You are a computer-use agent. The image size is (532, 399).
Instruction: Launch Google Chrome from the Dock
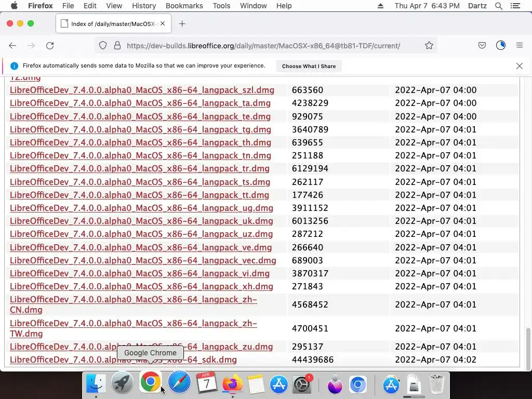coord(150,382)
